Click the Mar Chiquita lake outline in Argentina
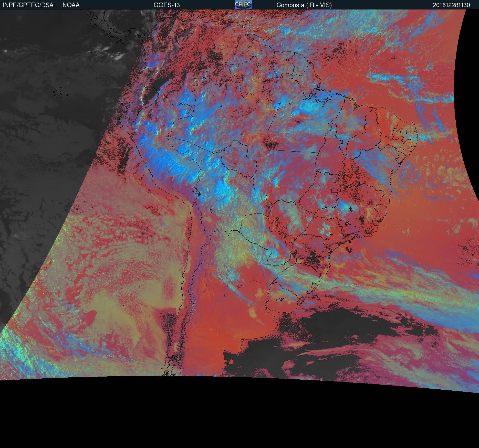Viewport: 479px width, 448px height. click(x=240, y=286)
